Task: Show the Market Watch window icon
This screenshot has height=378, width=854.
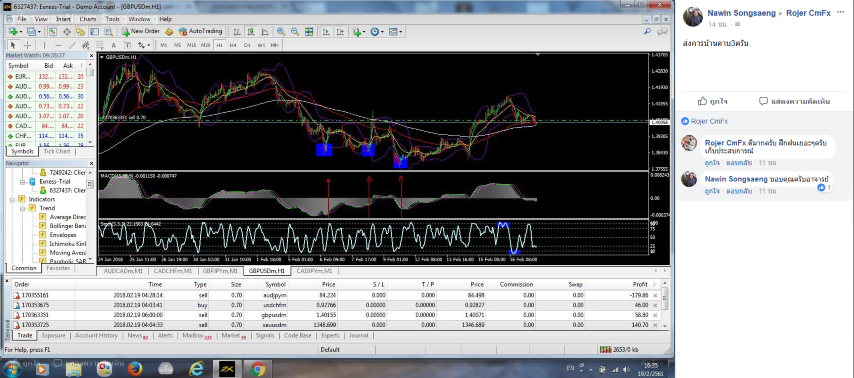Action: pos(53,32)
